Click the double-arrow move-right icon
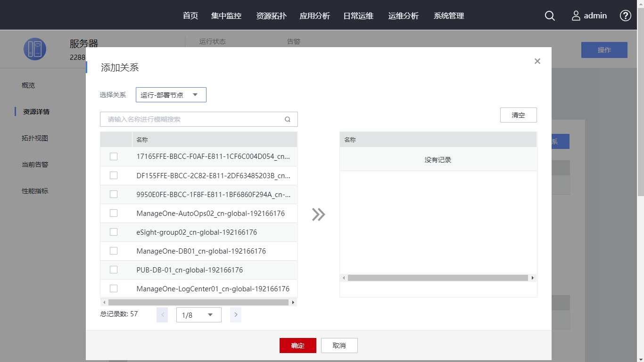 tap(318, 214)
